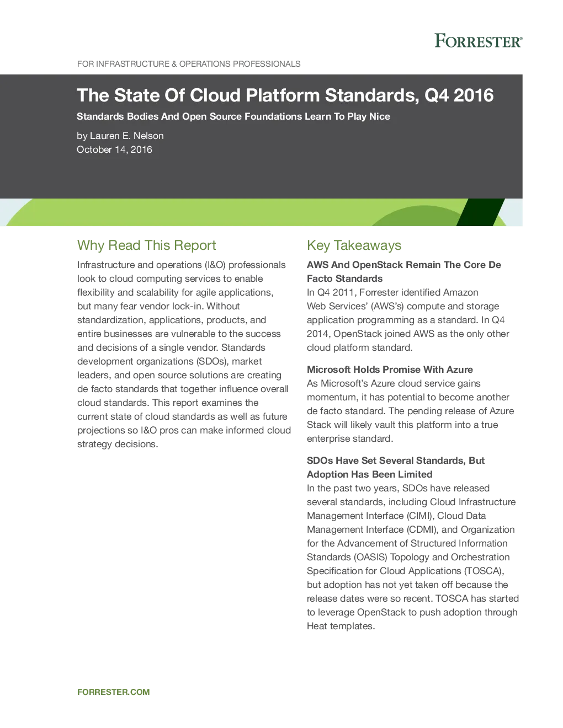The width and height of the screenshot is (563, 728).
Task: Open the FORRESTER.COM link
Action: coord(114,692)
